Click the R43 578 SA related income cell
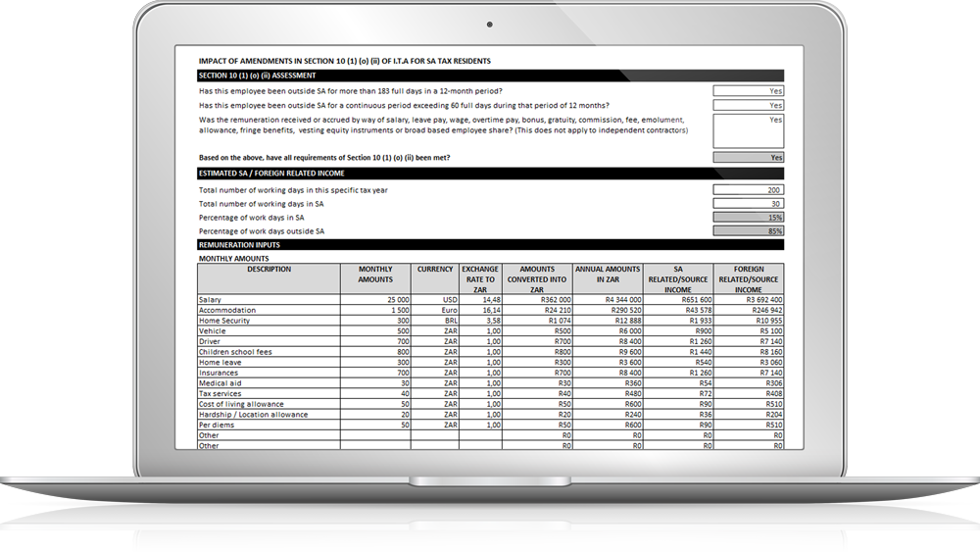Screen dimensions: 980x552 pyautogui.click(x=679, y=310)
